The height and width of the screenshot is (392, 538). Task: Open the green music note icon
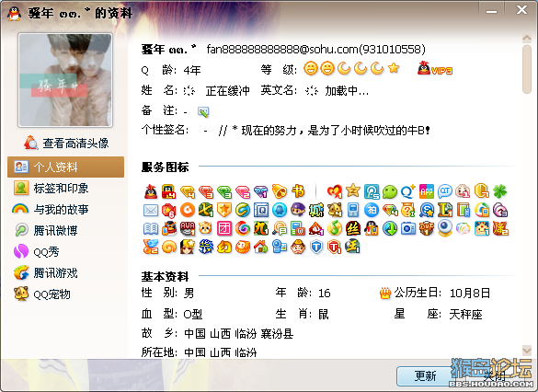tap(335, 228)
